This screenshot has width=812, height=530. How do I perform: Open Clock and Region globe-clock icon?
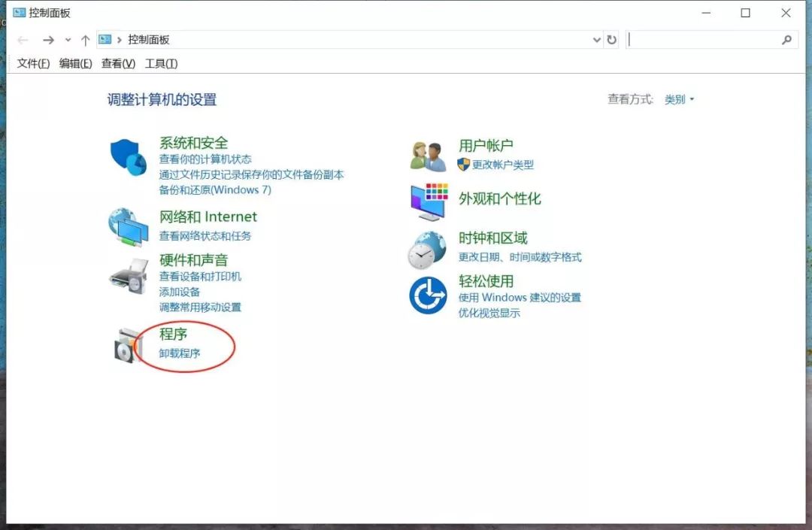point(427,250)
